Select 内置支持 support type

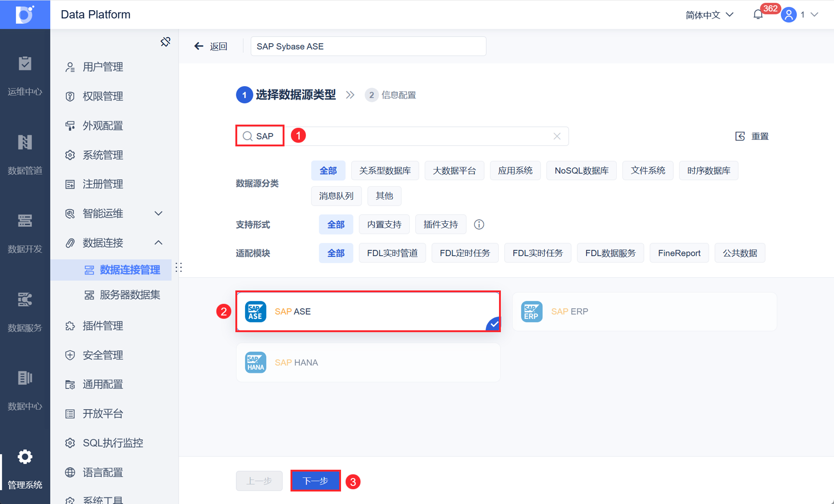385,225
